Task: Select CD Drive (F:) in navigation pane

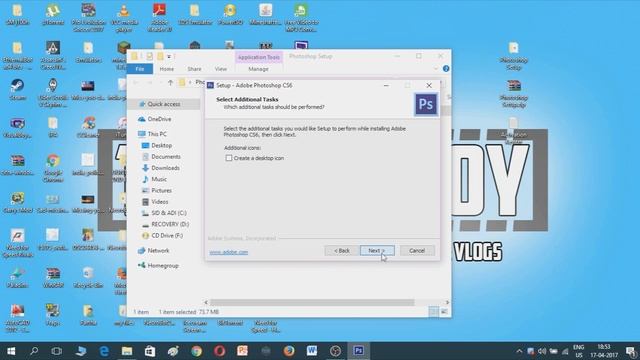Action: [x=167, y=236]
